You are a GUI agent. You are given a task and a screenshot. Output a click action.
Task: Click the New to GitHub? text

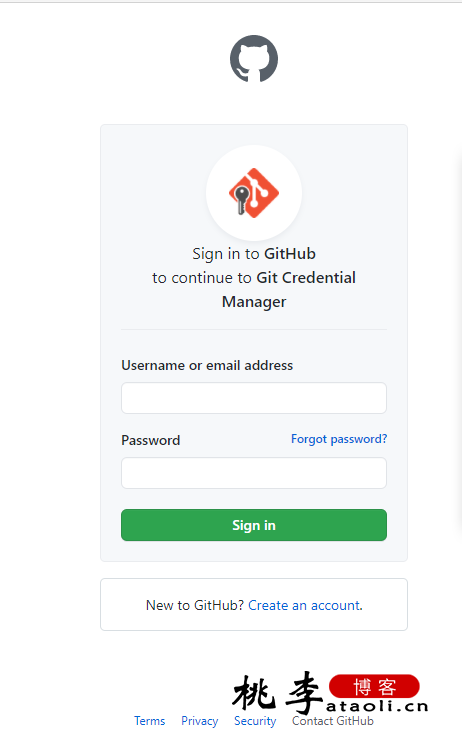pos(195,605)
